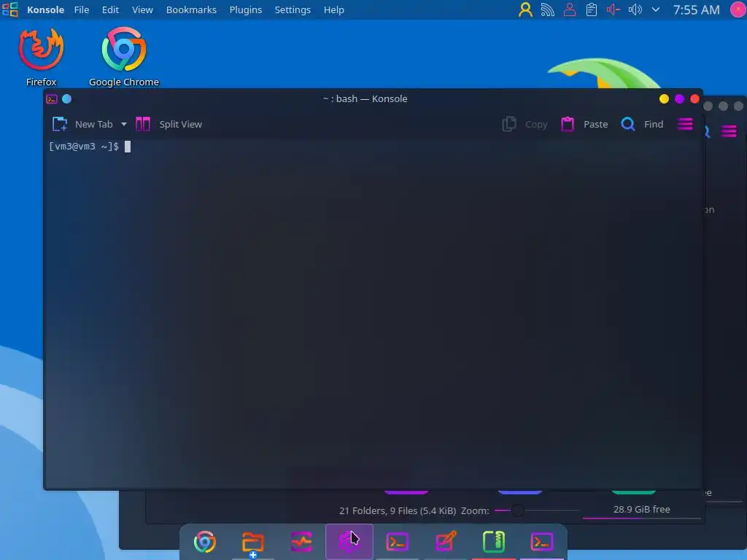Click the Copy toolbar button
This screenshot has width=747, height=560.
click(525, 124)
